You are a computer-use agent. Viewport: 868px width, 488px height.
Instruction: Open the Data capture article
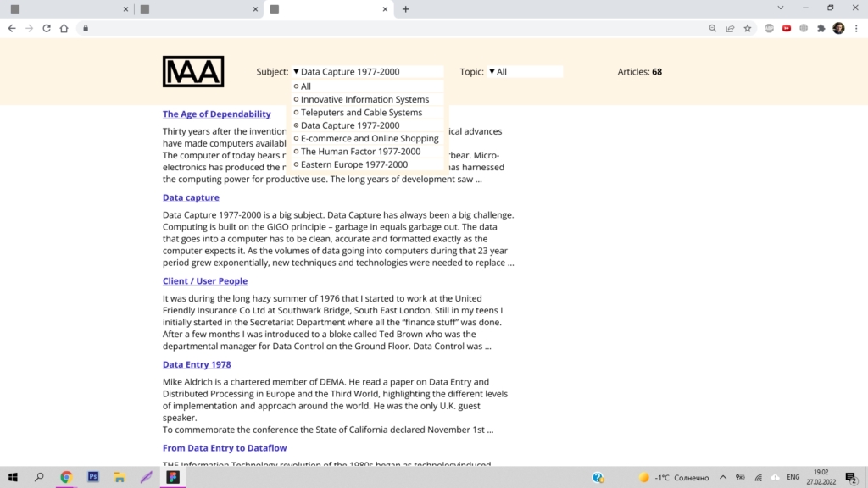point(191,197)
